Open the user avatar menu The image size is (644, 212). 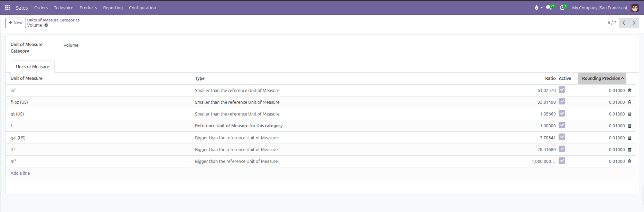click(635, 8)
